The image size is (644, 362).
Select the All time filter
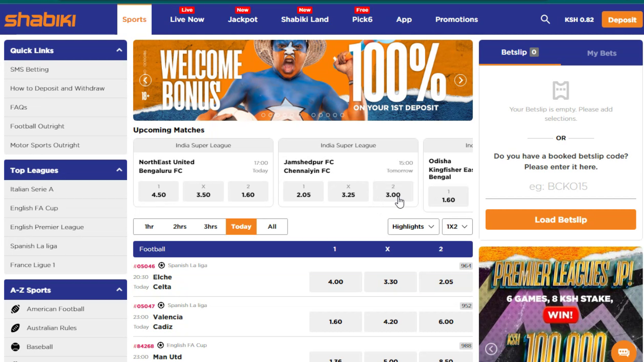(272, 227)
